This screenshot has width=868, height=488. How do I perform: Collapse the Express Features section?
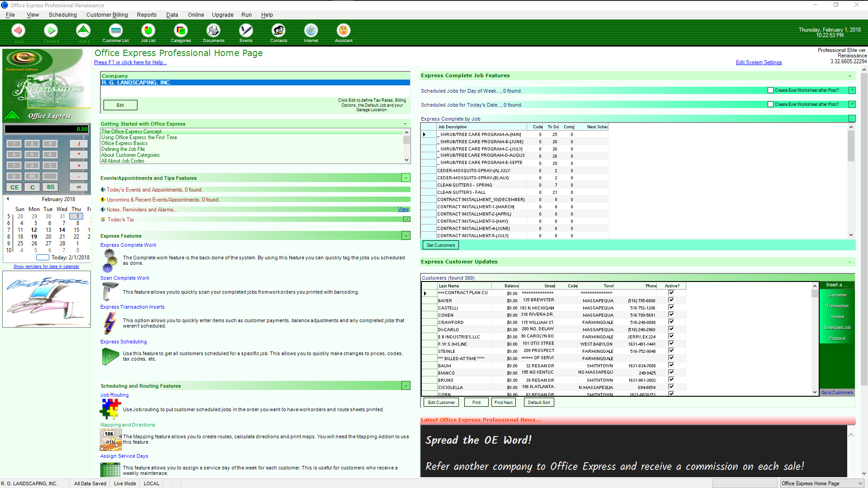(406, 236)
